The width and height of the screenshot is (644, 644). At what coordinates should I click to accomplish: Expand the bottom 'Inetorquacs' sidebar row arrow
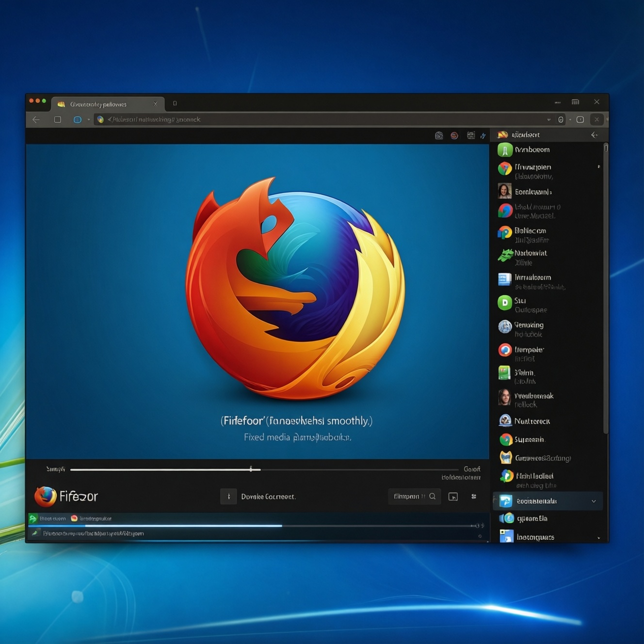(599, 537)
